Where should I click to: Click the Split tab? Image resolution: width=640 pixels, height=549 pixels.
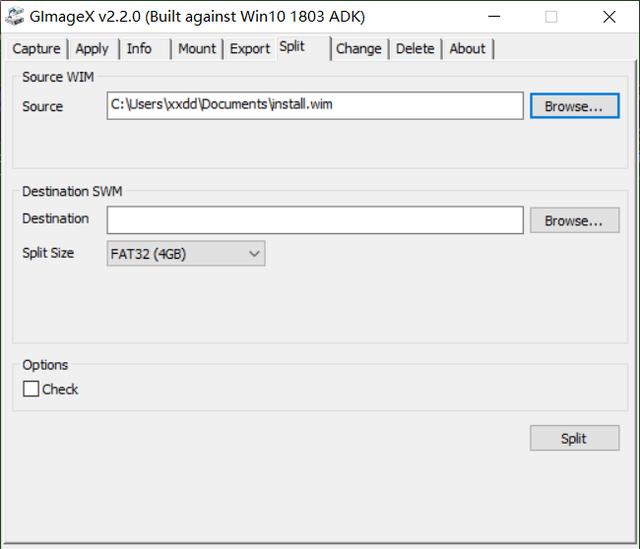304,48
